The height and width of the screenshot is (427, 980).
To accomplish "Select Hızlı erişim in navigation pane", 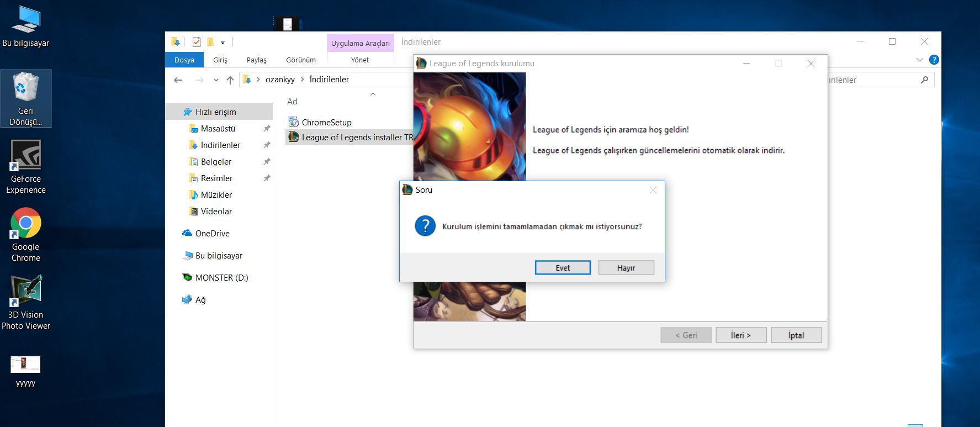I will (219, 112).
